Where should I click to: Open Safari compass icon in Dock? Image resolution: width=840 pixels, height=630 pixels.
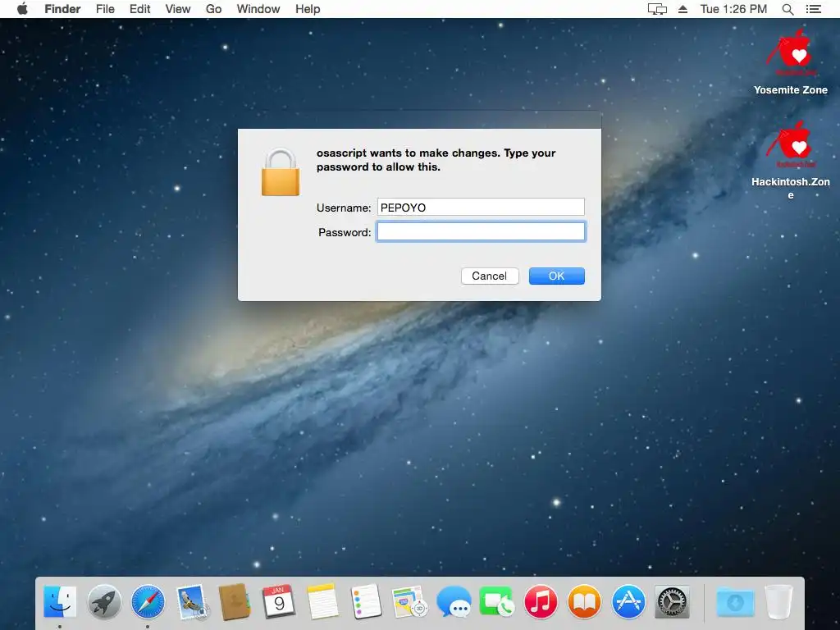coord(148,601)
